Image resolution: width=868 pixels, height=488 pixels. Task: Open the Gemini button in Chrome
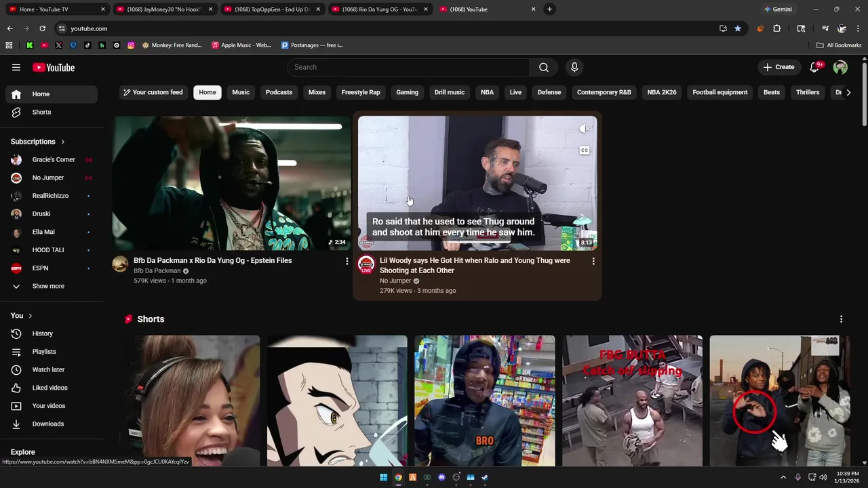778,9
